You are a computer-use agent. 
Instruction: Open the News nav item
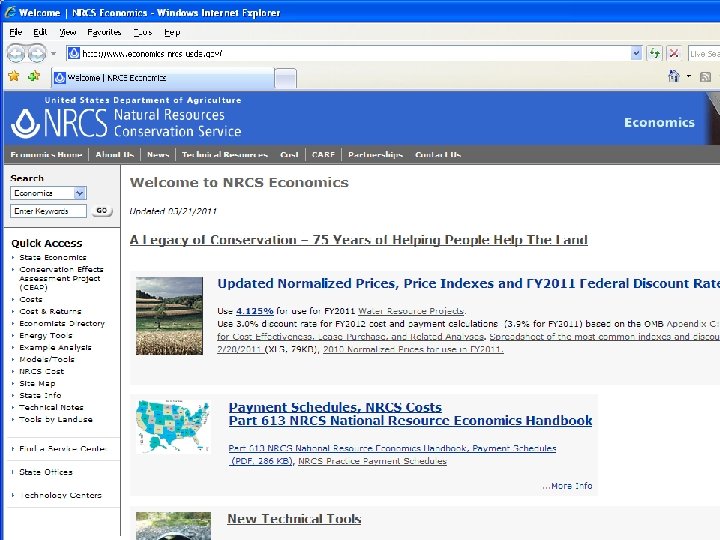(158, 155)
